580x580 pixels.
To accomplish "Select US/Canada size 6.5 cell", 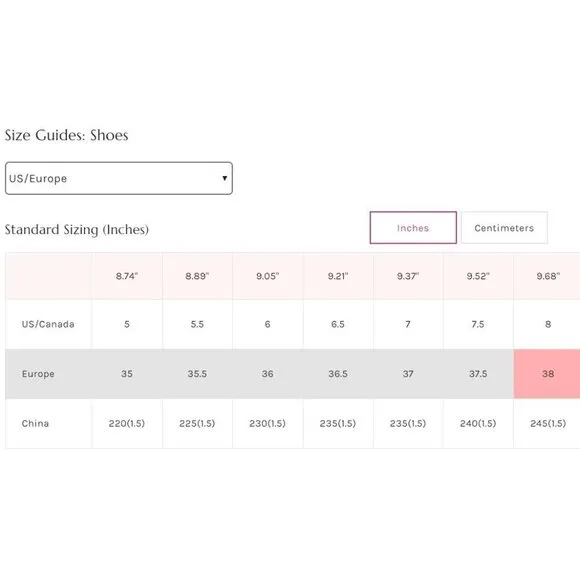I will pos(338,324).
